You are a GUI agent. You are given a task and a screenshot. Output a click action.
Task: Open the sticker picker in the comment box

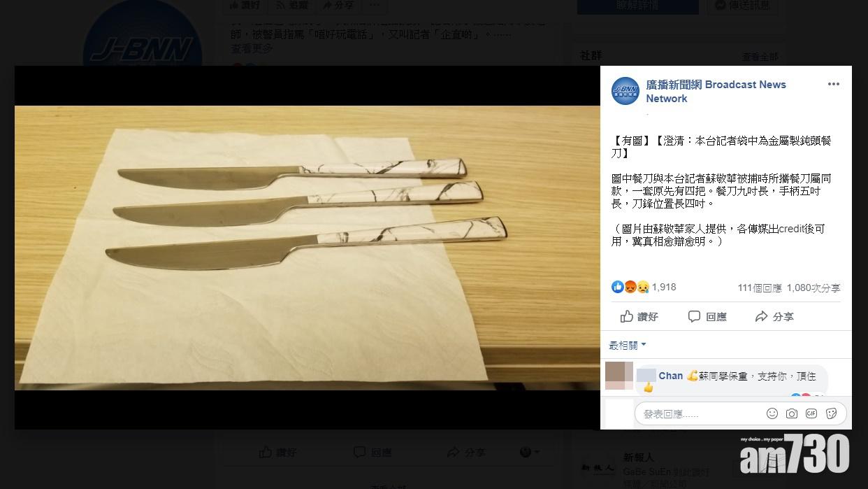tap(831, 413)
